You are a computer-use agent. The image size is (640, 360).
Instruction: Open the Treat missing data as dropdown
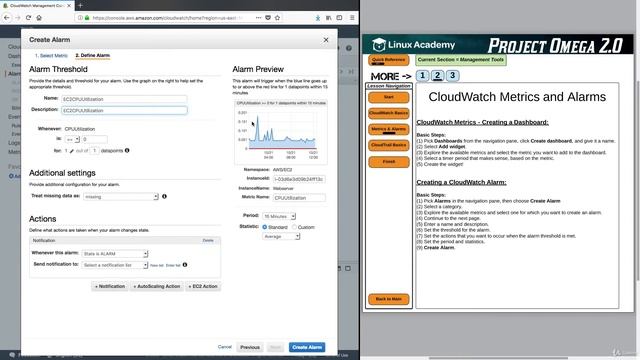coord(121,197)
